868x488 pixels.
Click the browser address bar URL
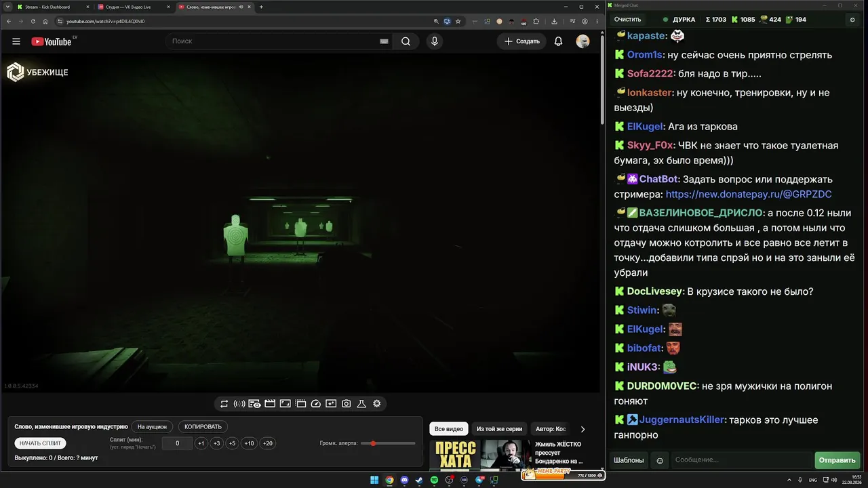(x=105, y=21)
